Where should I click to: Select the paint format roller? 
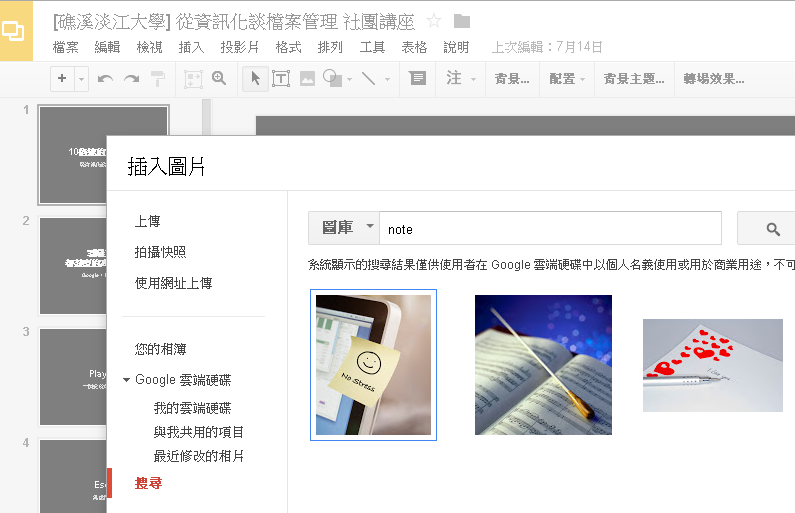158,79
